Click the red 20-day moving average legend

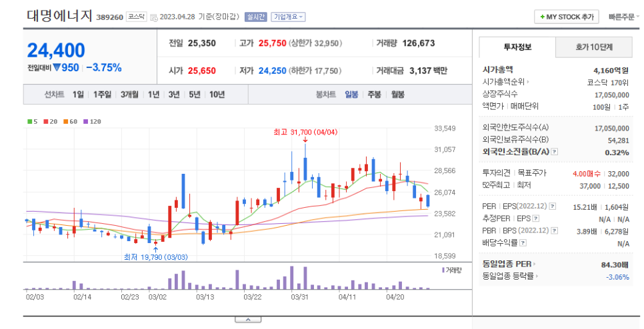(50, 121)
